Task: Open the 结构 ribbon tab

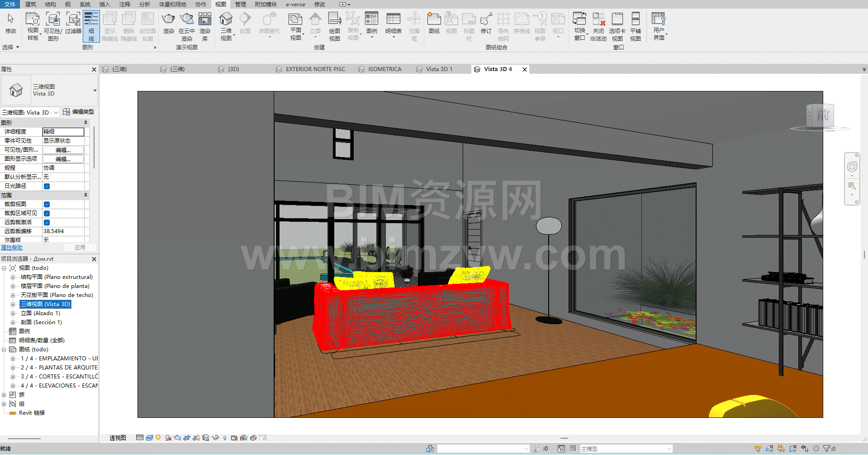Action: [51, 4]
